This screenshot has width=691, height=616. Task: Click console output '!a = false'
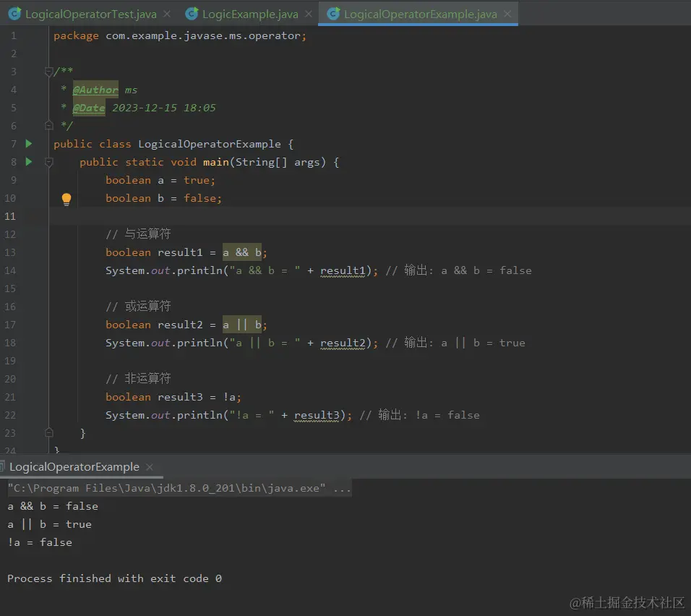40,543
